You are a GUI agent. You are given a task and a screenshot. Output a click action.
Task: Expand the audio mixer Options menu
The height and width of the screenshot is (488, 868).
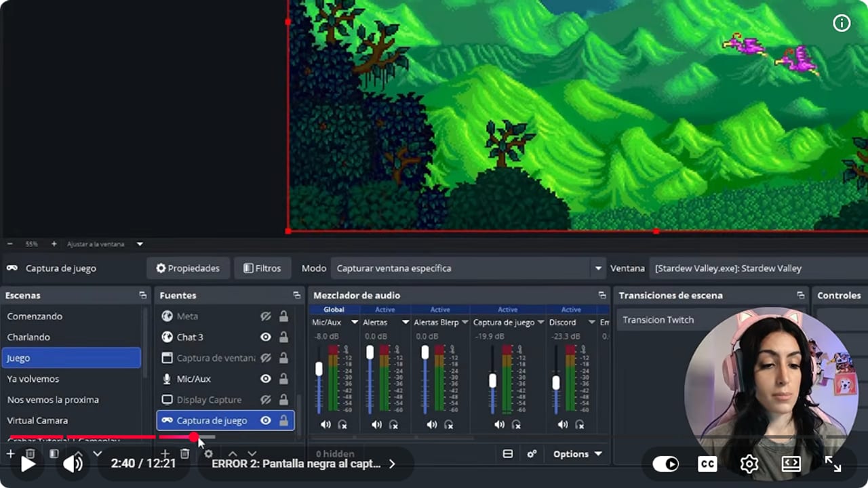(x=577, y=453)
